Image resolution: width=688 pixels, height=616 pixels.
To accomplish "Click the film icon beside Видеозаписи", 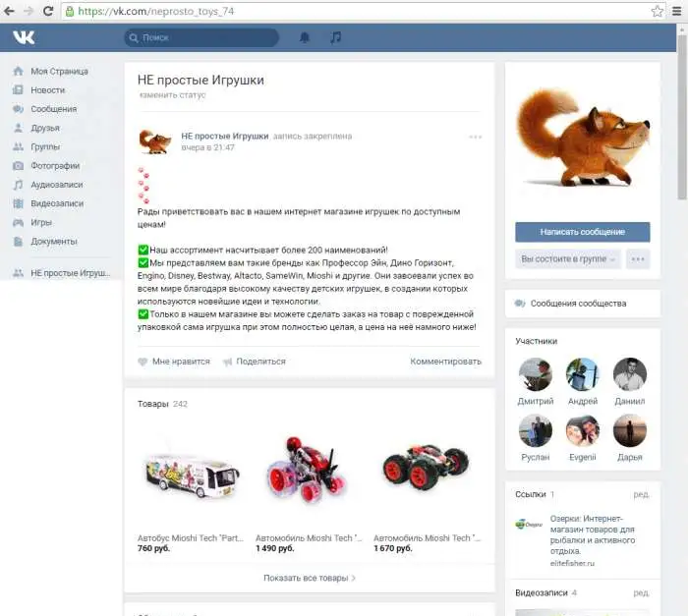I will click(18, 203).
